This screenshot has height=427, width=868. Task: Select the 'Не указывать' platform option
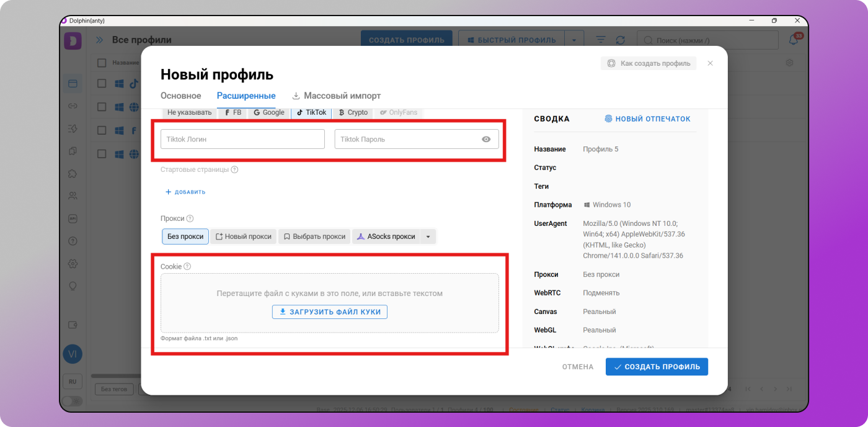188,112
